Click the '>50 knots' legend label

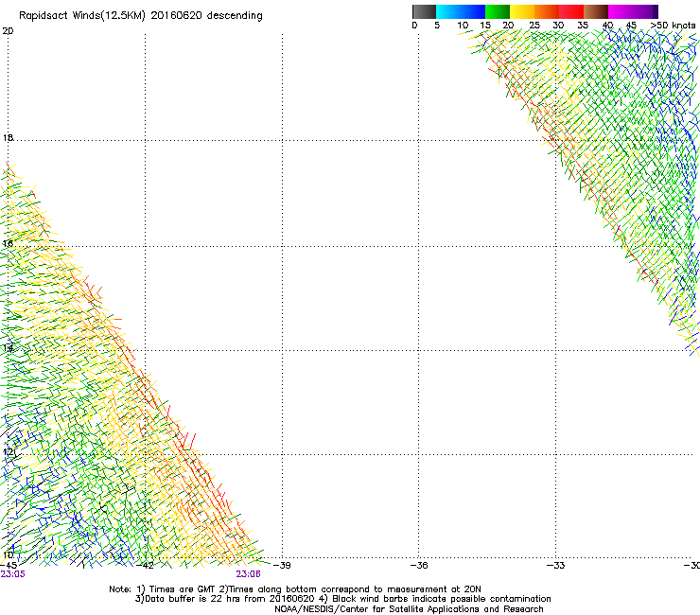[673, 26]
